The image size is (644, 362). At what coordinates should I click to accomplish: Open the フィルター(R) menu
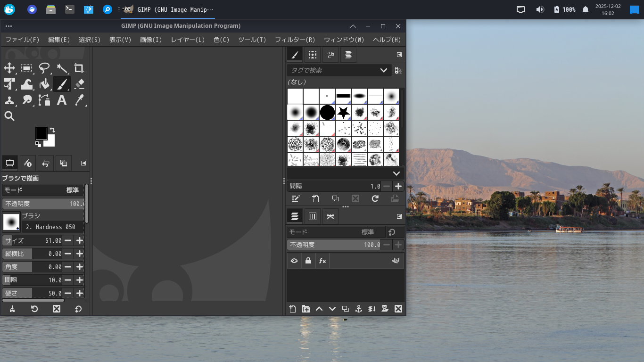click(295, 40)
